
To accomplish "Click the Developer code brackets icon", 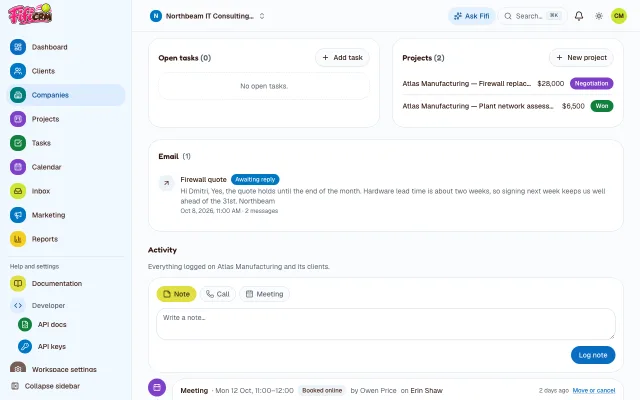I will click(x=18, y=305).
